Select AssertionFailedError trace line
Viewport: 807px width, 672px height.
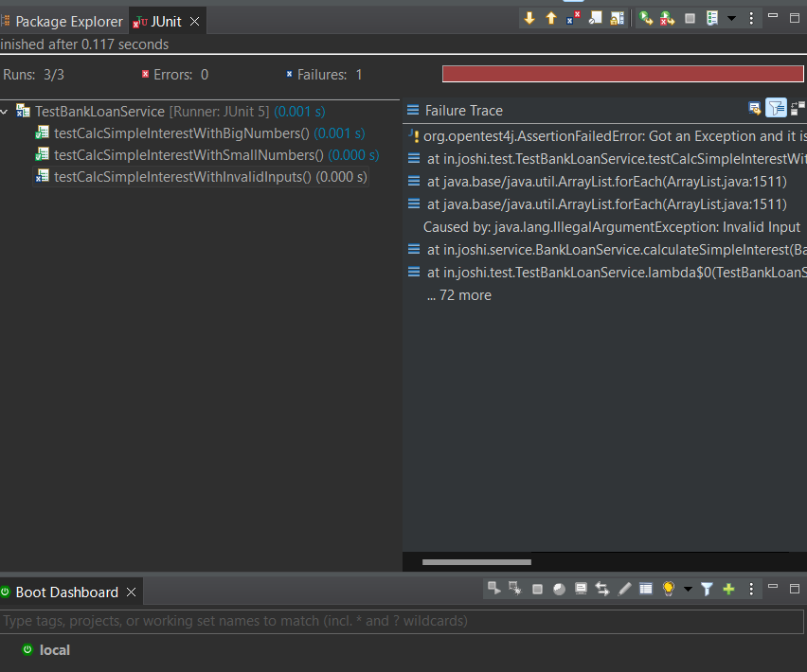pos(607,136)
